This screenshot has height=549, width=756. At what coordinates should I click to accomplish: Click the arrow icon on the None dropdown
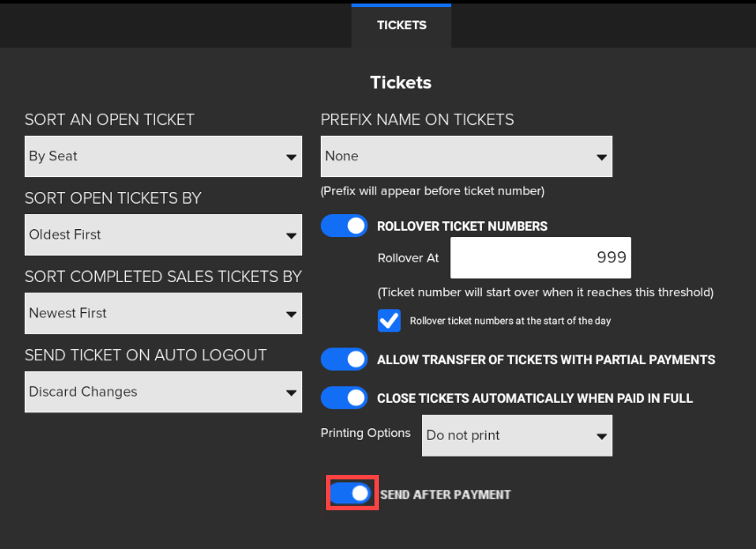602,158
